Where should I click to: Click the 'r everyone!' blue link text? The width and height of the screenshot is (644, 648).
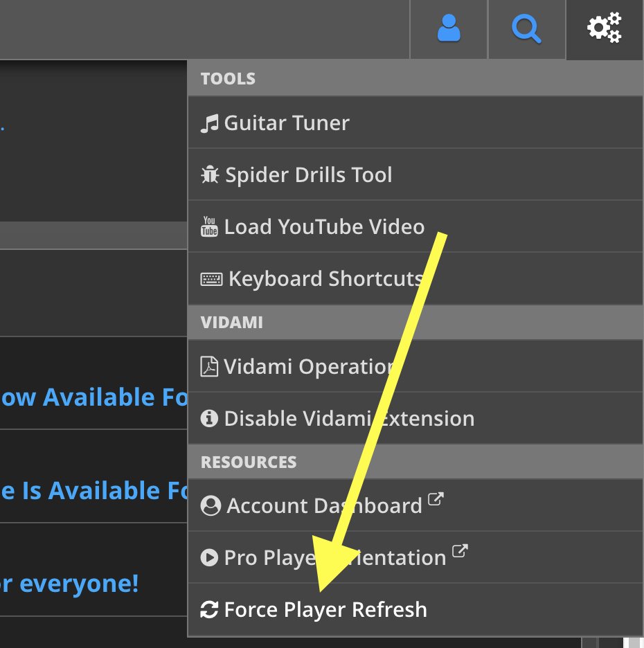coord(69,583)
